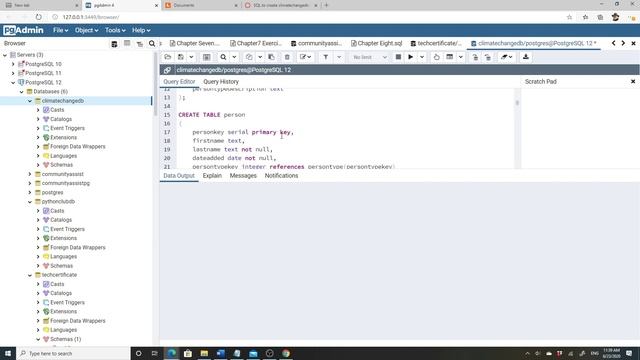Click the Commit toolbar icon
Image resolution: width=640 pixels, height=360 pixels.
click(x=475, y=57)
